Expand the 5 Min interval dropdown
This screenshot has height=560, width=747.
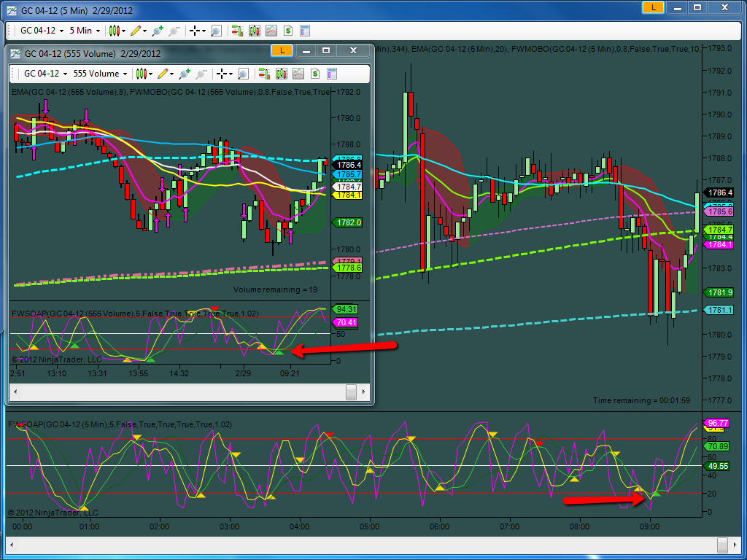click(x=85, y=31)
